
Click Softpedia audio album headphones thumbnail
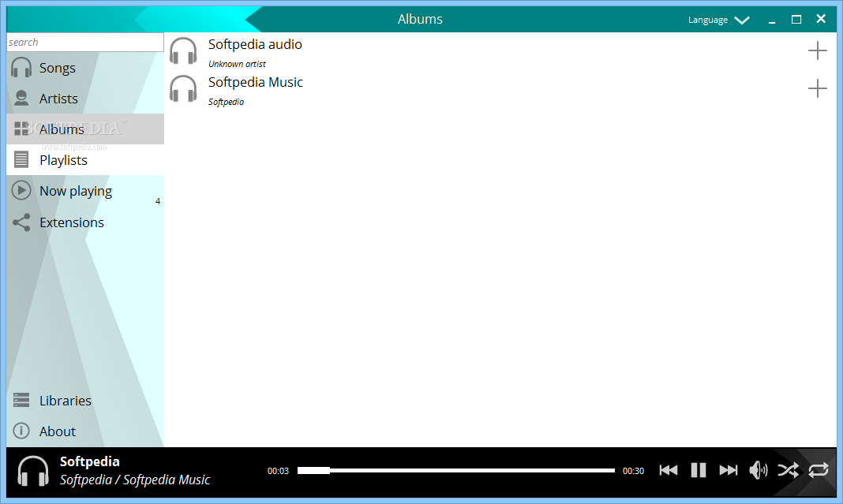[183, 51]
